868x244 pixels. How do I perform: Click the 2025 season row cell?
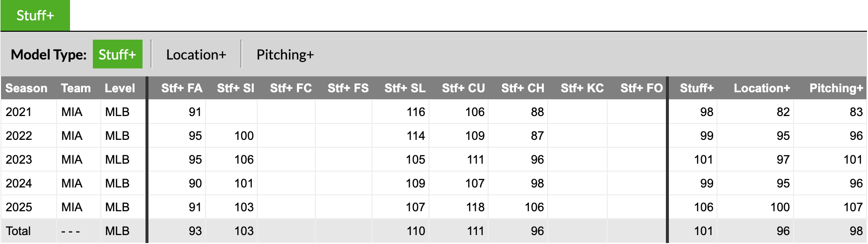(x=19, y=207)
